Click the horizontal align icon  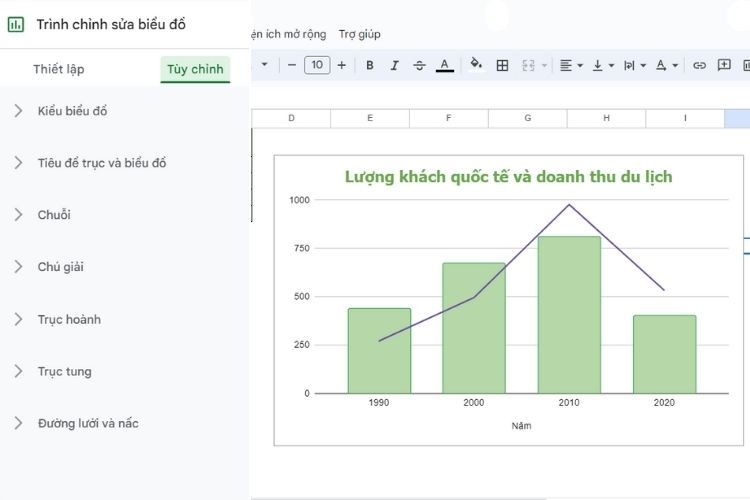566,66
